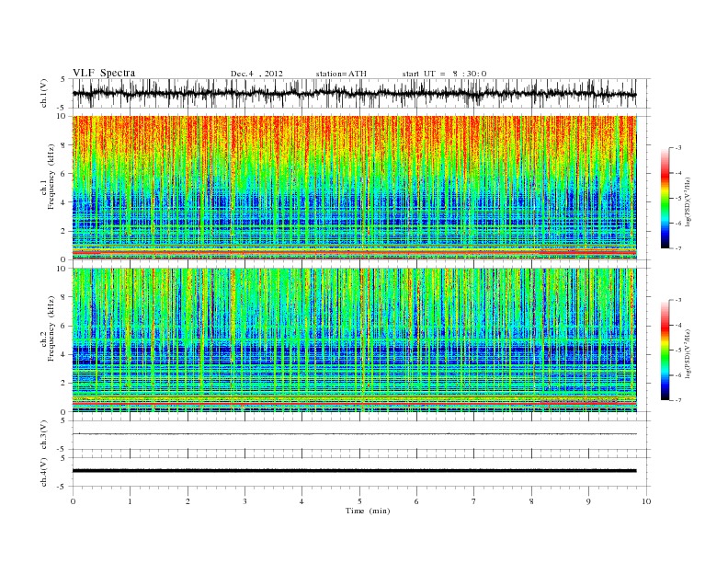Click the 'Dec.4 , 2012' date label
Screen dimensions: 728x563
(256, 74)
